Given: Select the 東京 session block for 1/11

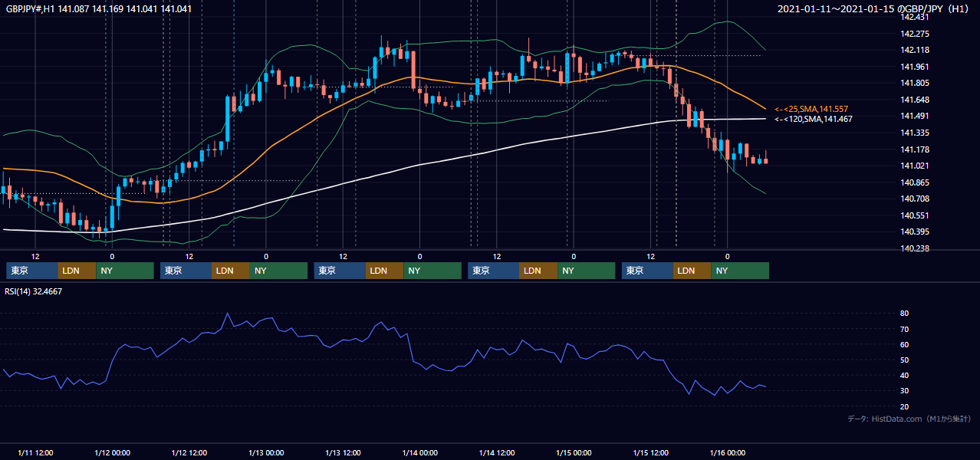Looking at the screenshot, I should click(x=31, y=271).
